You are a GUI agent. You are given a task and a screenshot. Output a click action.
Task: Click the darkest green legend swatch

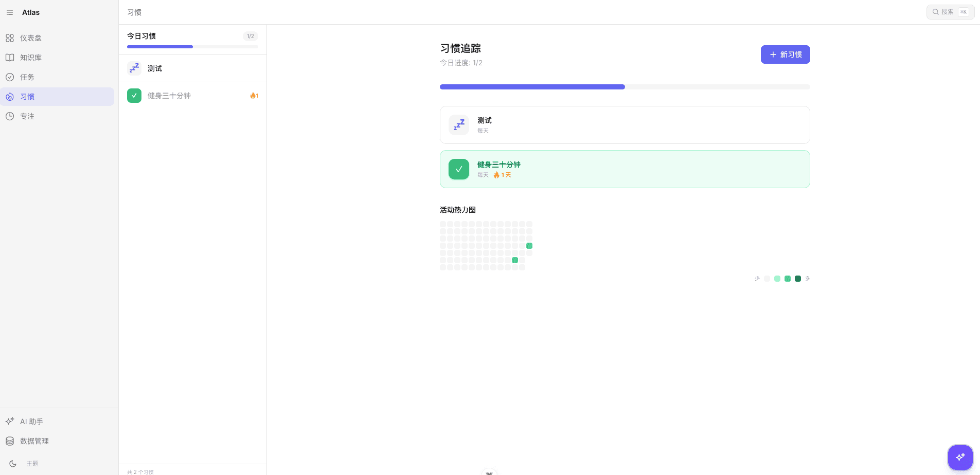pos(798,279)
